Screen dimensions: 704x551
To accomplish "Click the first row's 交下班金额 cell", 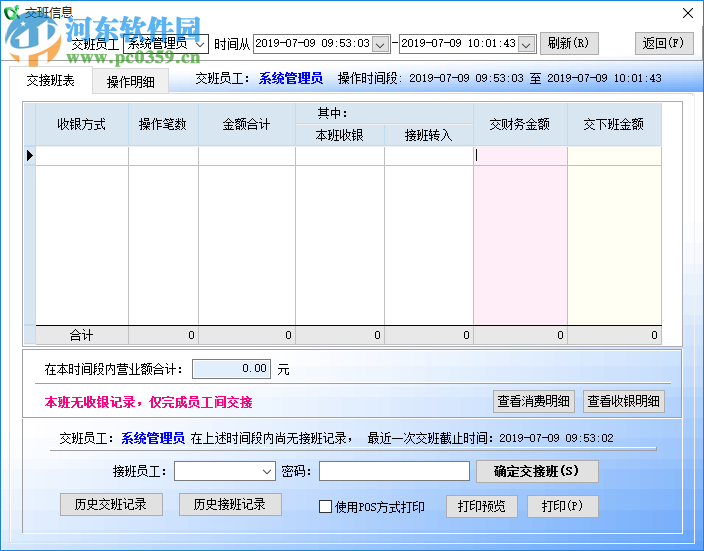I will coord(614,156).
